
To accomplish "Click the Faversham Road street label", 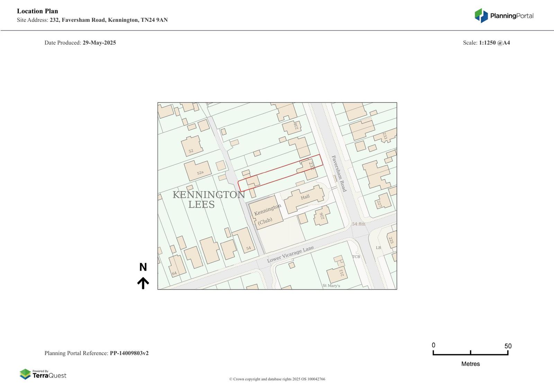I will pos(339,173).
